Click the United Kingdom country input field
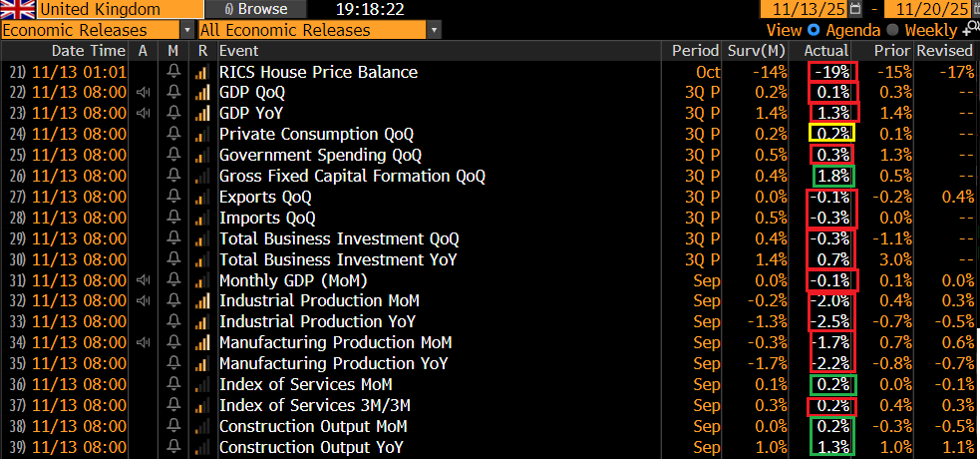The image size is (980, 459). click(x=100, y=9)
